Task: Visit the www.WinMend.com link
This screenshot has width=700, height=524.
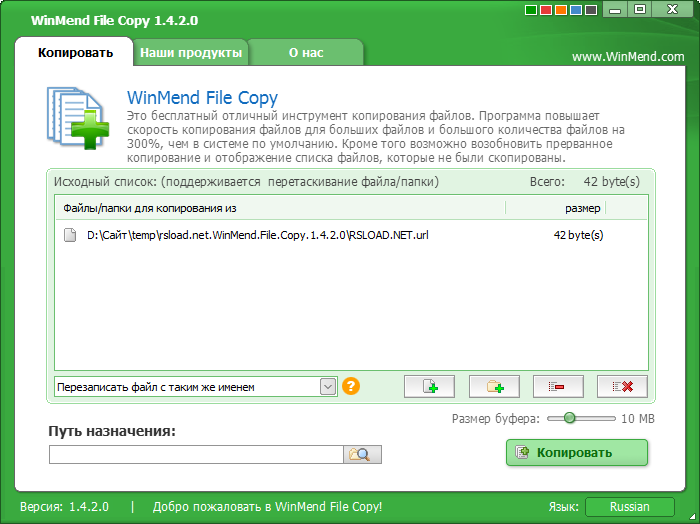Action: pyautogui.click(x=628, y=57)
